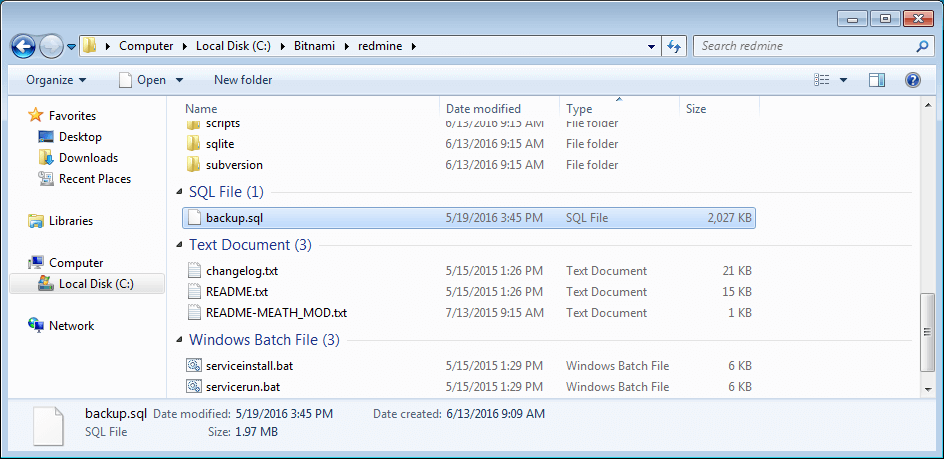Change your view icon

coord(821,80)
